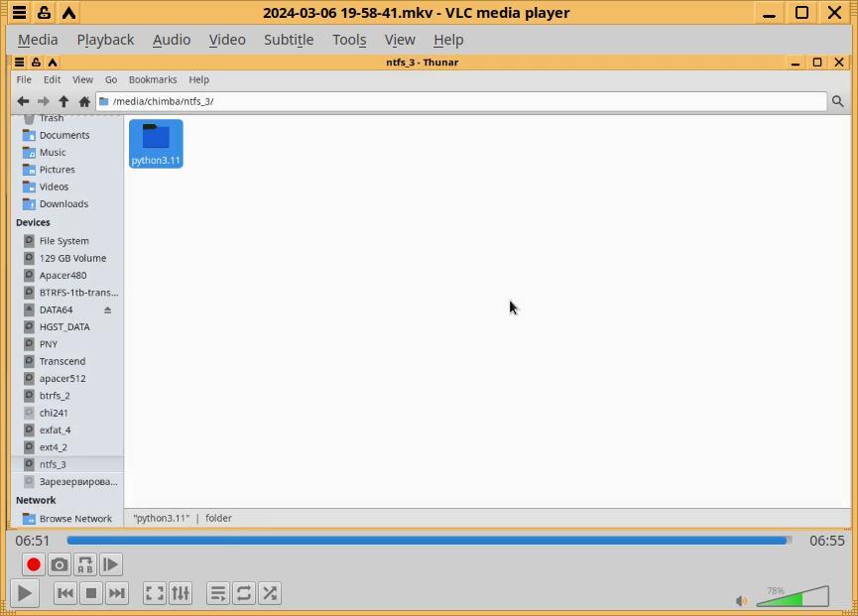The height and width of the screenshot is (616, 858).
Task: Open the VLC View menu
Action: 400,40
